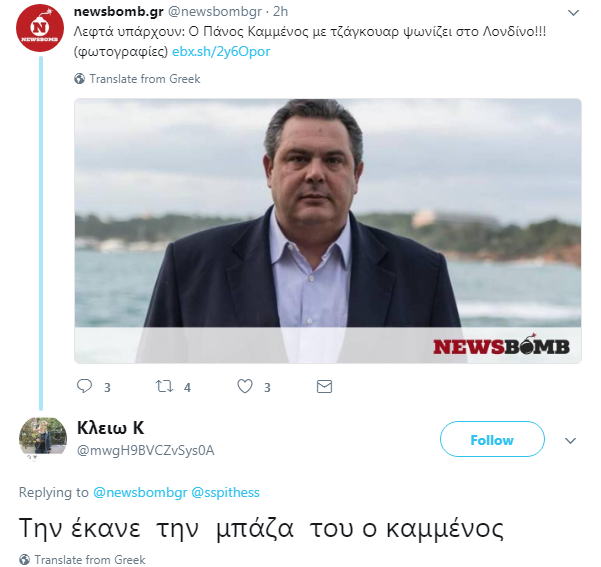Screen dimensions: 601x567
Task: Click the 2h tweet timestamp
Action: point(280,12)
